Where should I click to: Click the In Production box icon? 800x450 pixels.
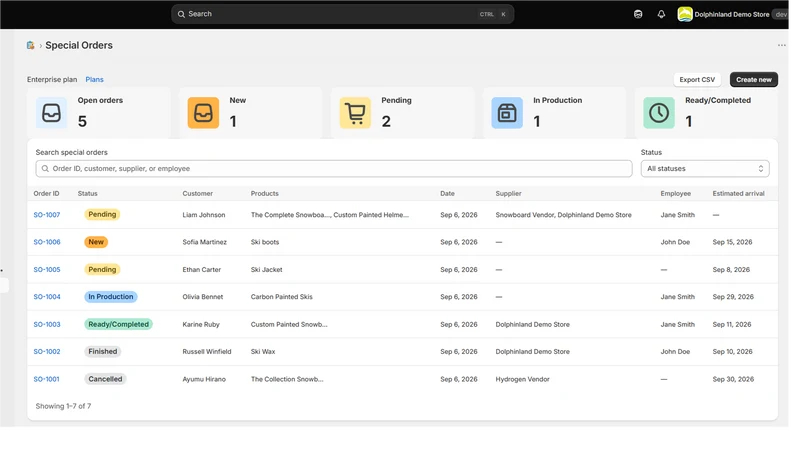point(507,113)
